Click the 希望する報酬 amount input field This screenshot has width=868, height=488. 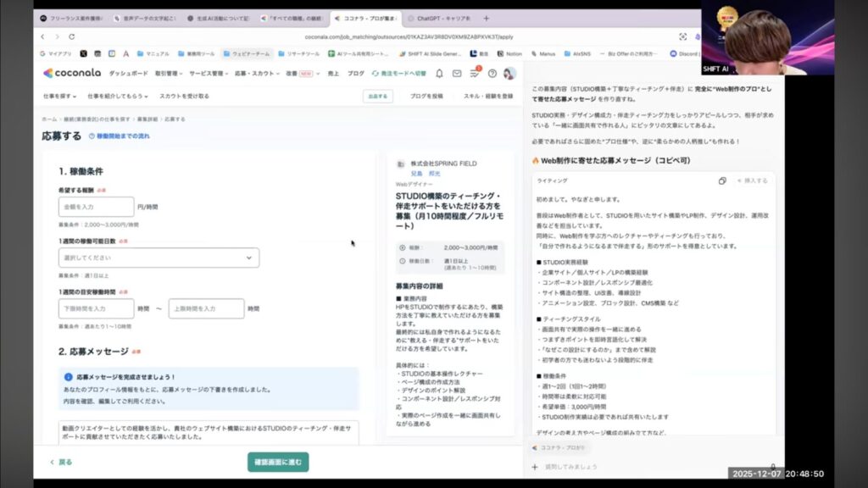(96, 207)
